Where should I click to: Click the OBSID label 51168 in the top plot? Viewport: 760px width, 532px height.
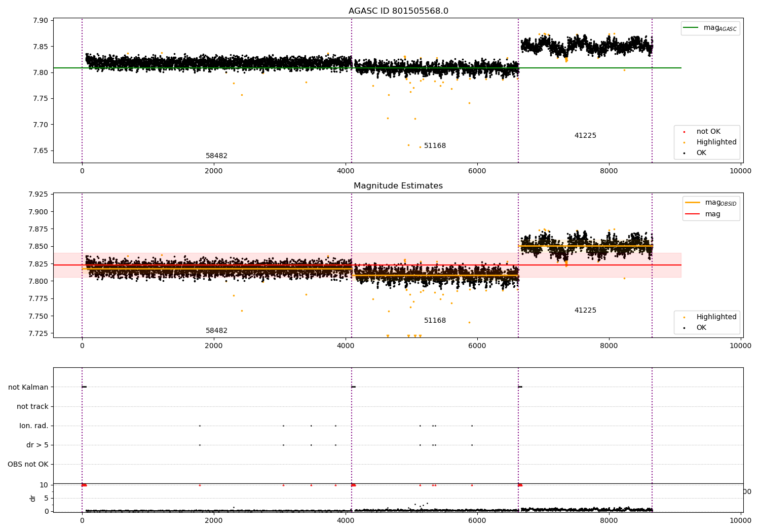point(435,146)
